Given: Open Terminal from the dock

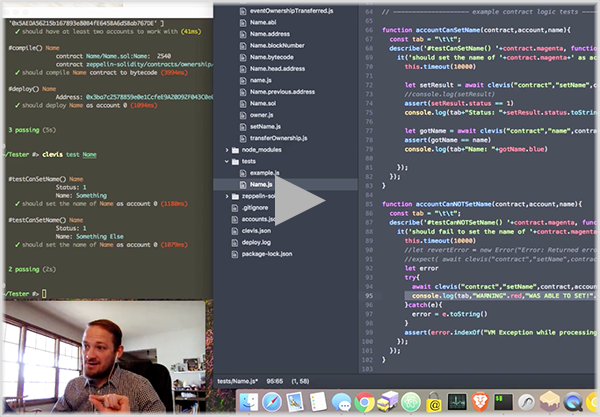Looking at the screenshot, I should [x=503, y=402].
